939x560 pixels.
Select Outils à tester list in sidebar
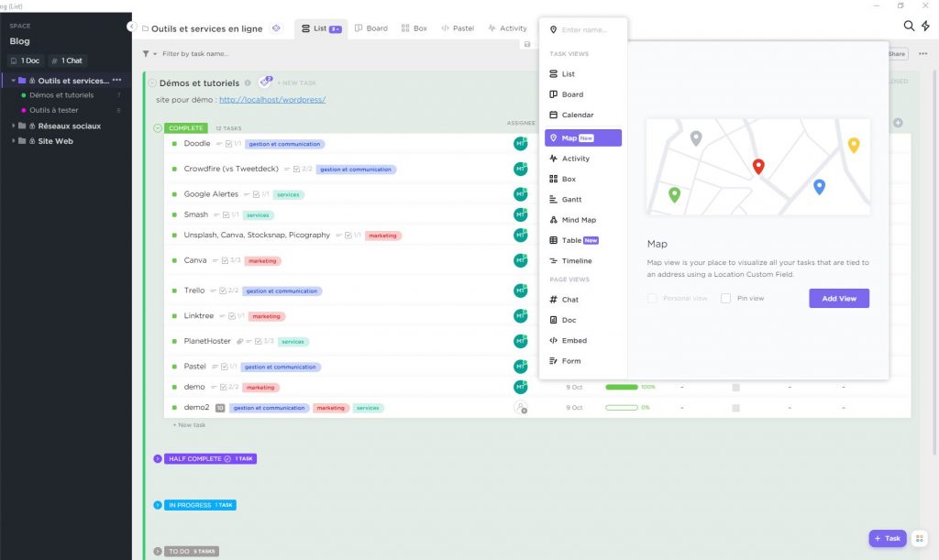[54, 110]
